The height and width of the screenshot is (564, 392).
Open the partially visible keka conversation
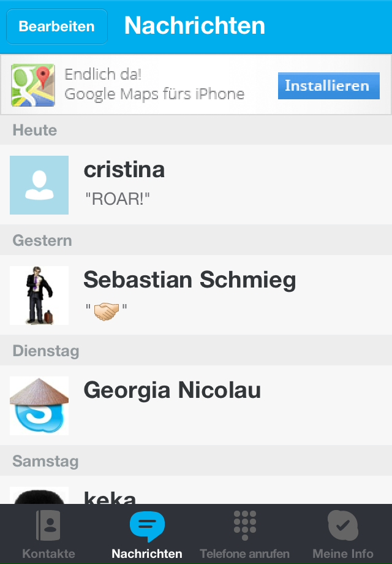[110, 497]
